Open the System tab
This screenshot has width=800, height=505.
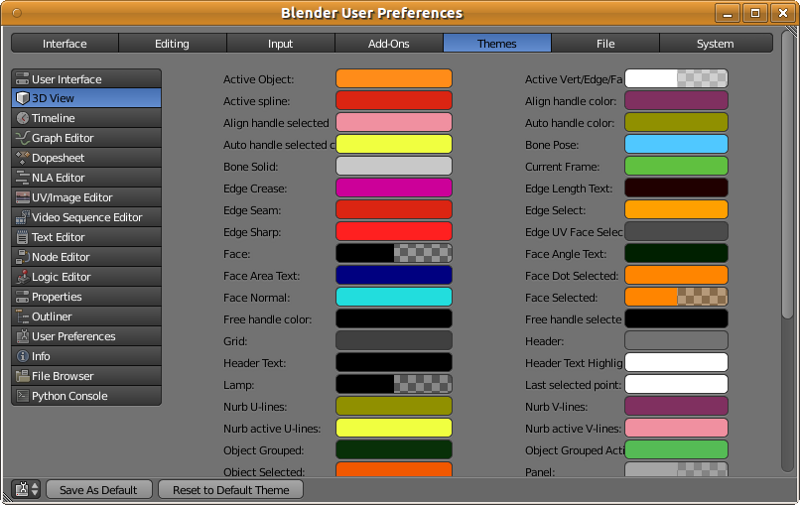[x=716, y=43]
